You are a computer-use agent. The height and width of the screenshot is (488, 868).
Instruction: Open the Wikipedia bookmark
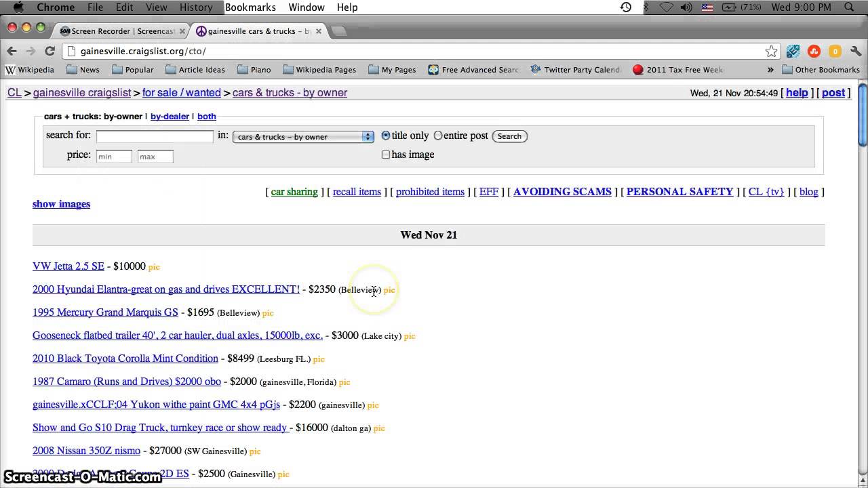pyautogui.click(x=30, y=70)
